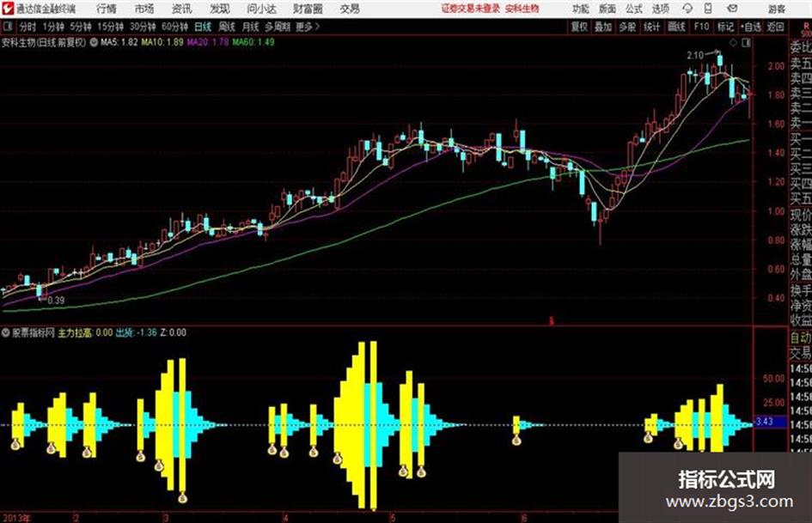The image size is (812, 523).
Task: Click the 外盘 row in the quote panel
Action: pyautogui.click(x=800, y=275)
